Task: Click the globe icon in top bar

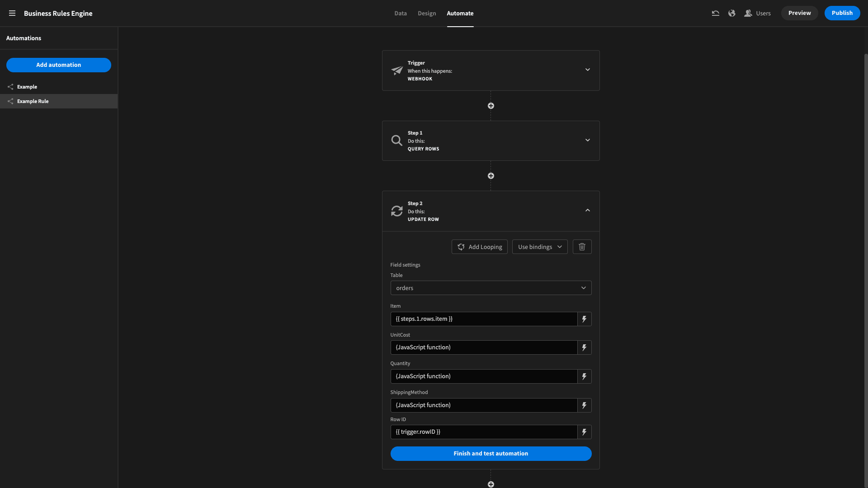Action: point(731,13)
